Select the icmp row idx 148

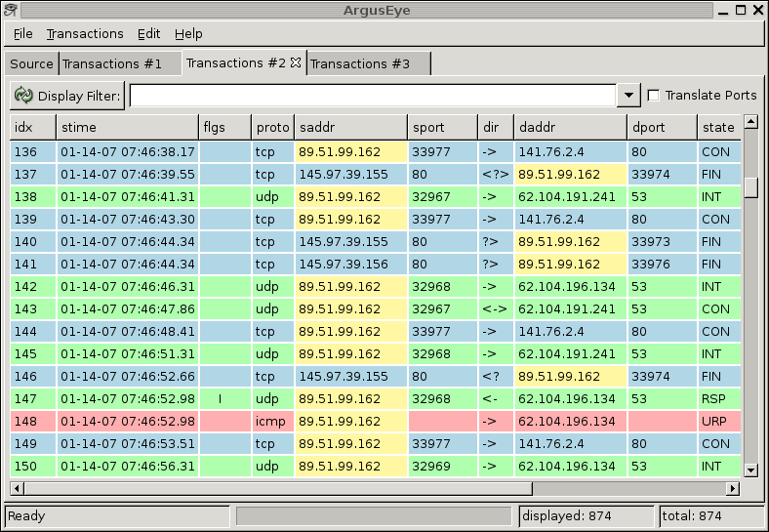tap(375, 422)
